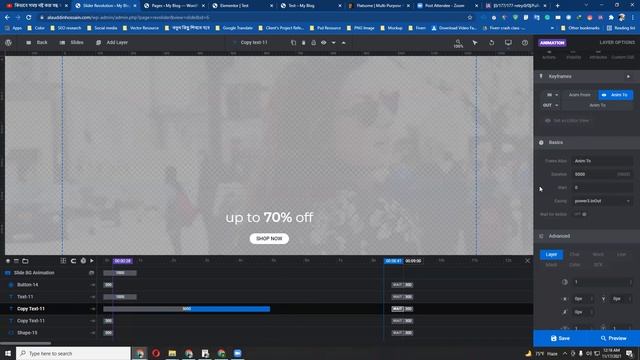Click the timeline layers circle icon
This screenshot has width=640, height=360.
click(x=8, y=261)
